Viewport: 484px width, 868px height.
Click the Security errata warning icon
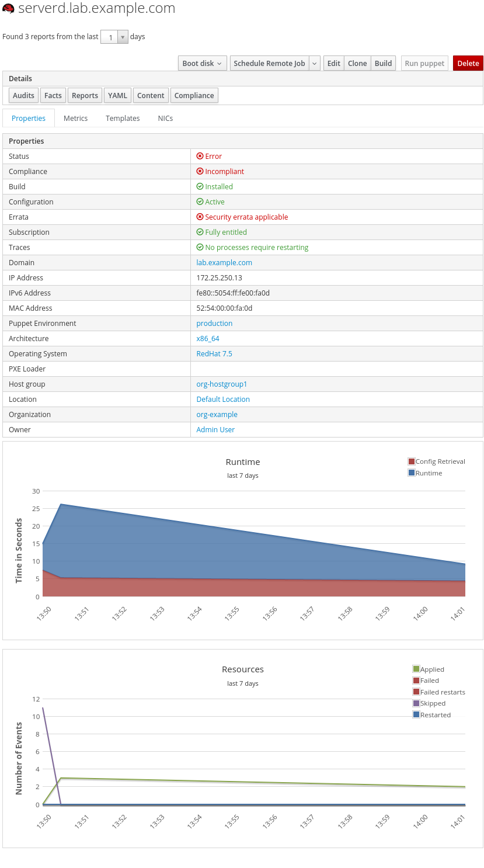200,217
